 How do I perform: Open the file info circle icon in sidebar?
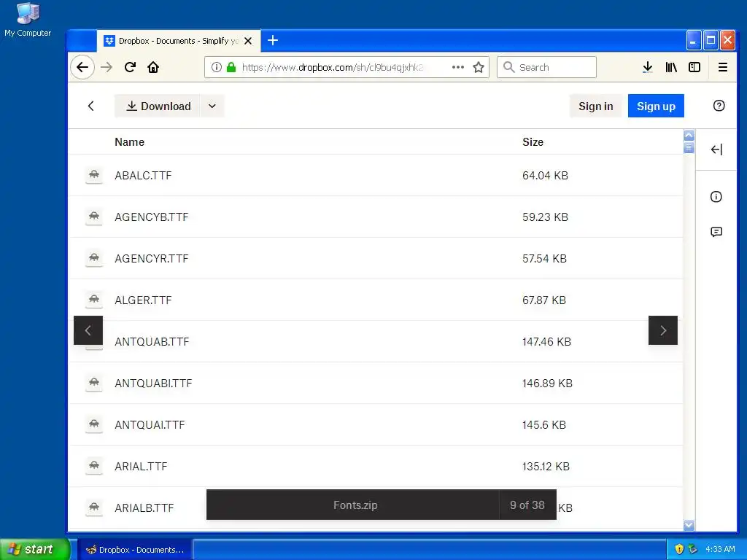(x=716, y=197)
